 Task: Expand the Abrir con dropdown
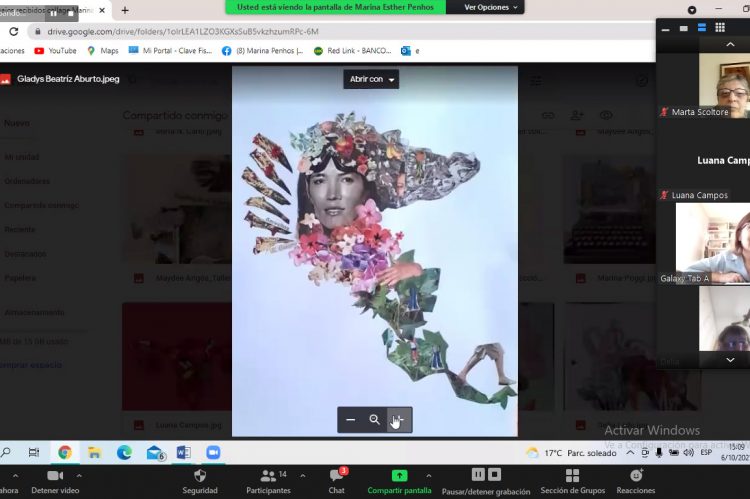pos(371,80)
